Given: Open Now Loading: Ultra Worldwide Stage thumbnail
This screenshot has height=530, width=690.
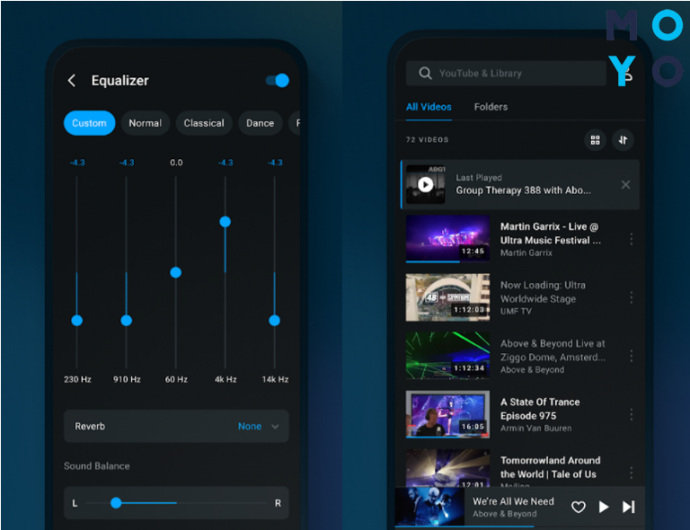Looking at the screenshot, I should pos(448,297).
